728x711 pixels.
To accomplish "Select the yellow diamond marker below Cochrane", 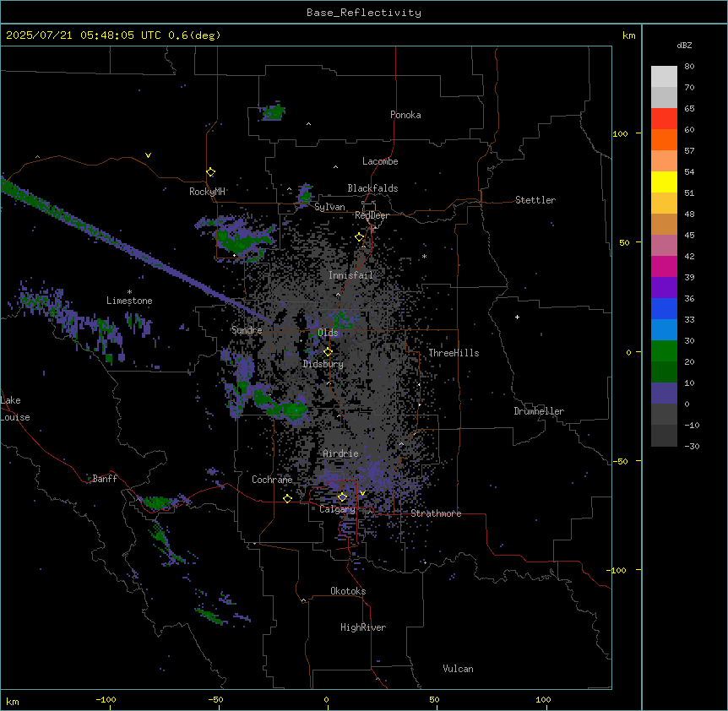I will [x=287, y=498].
